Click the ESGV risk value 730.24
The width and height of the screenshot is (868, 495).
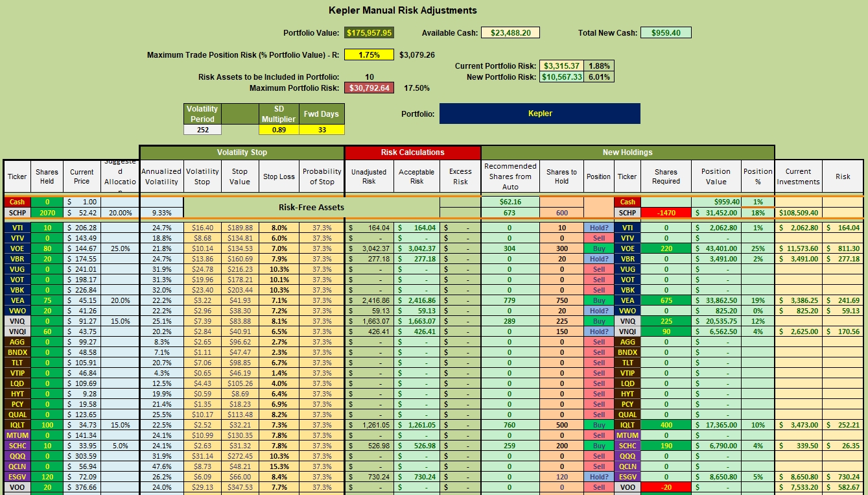pos(843,477)
